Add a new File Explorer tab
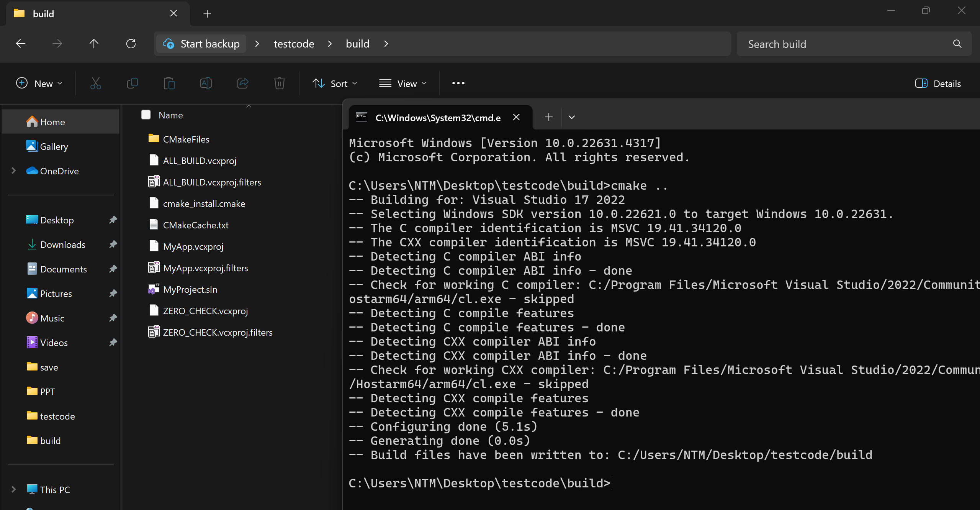 click(207, 14)
